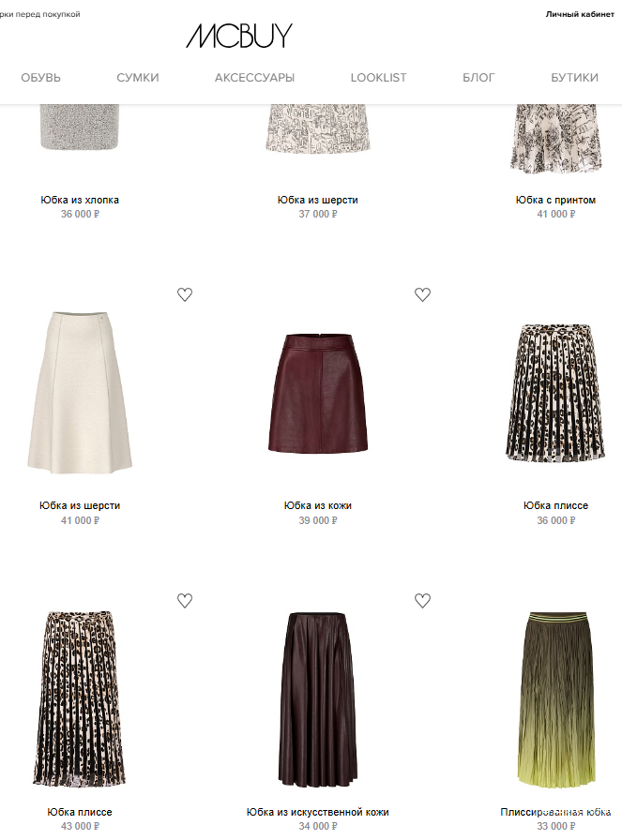
Task: Open the СУМКИ menu section
Action: (138, 78)
